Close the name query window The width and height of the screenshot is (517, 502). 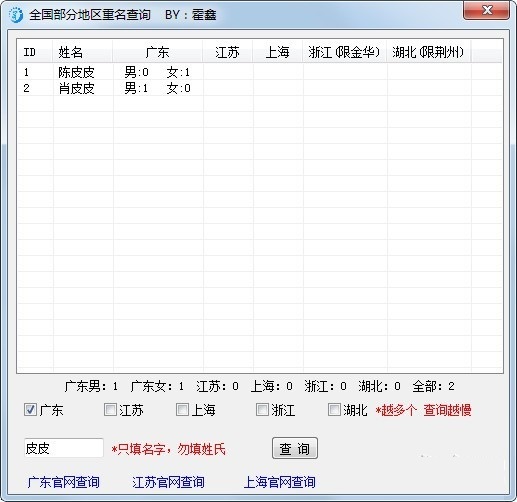tap(486, 11)
